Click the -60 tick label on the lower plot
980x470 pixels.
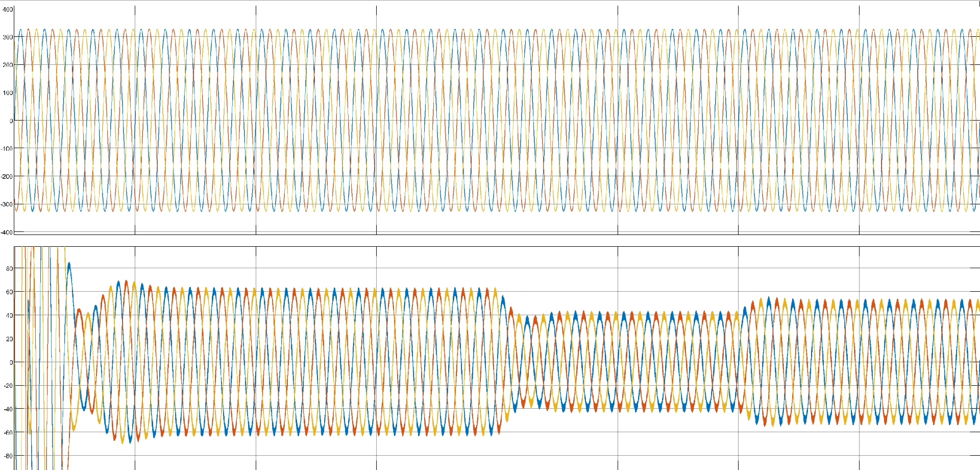[x=8, y=433]
